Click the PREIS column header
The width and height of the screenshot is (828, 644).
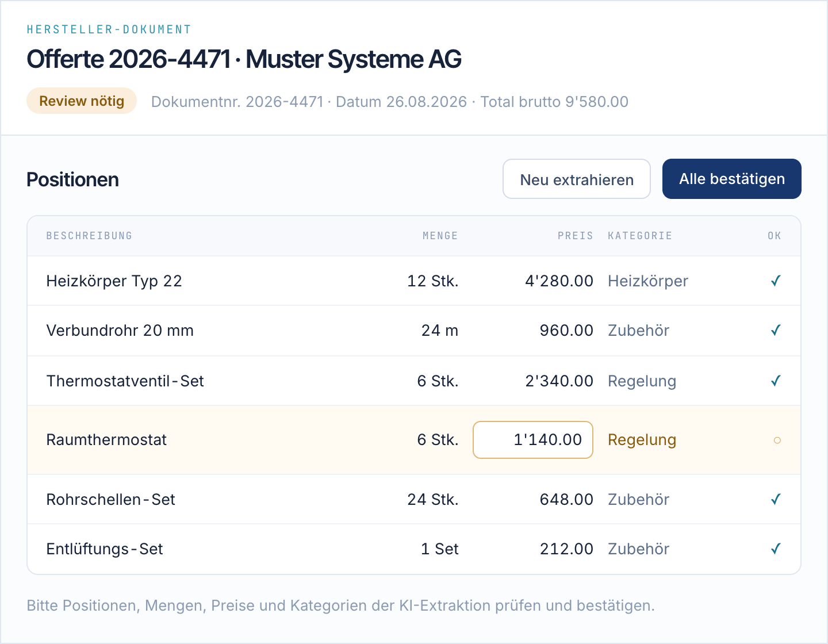click(x=576, y=236)
